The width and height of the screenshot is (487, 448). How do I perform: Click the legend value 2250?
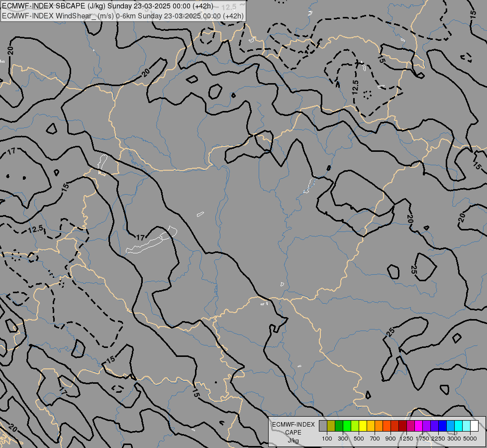(x=438, y=439)
